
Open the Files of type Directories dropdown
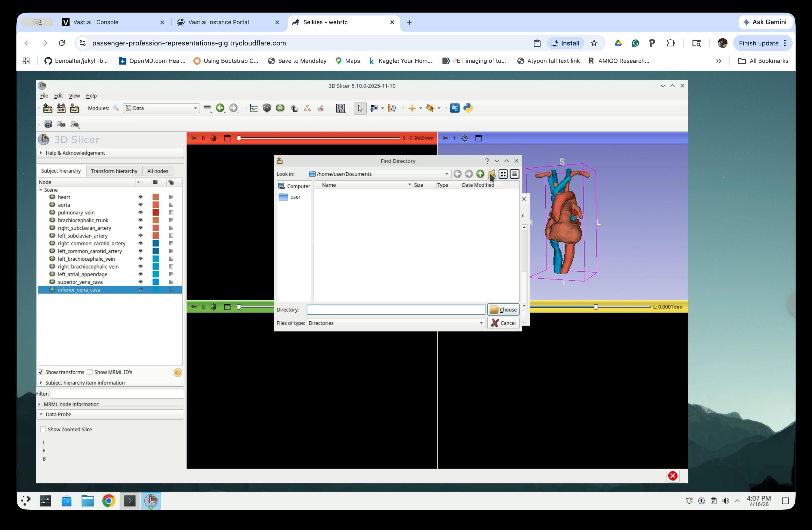point(481,323)
